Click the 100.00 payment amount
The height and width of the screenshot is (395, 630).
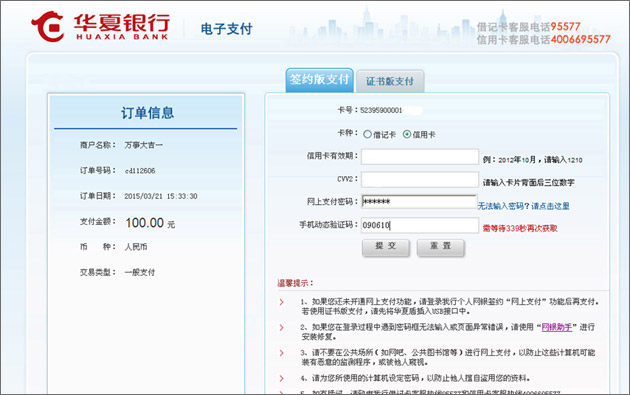[x=145, y=223]
